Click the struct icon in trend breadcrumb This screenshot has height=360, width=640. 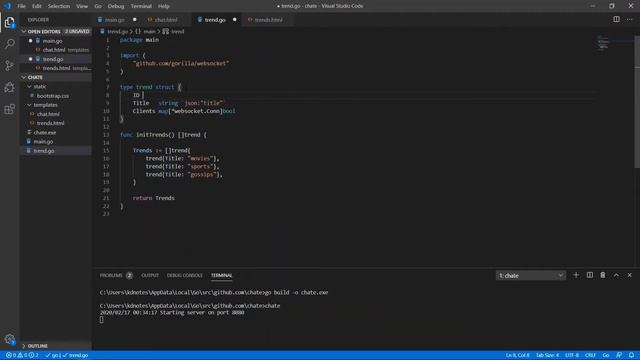click(165, 31)
